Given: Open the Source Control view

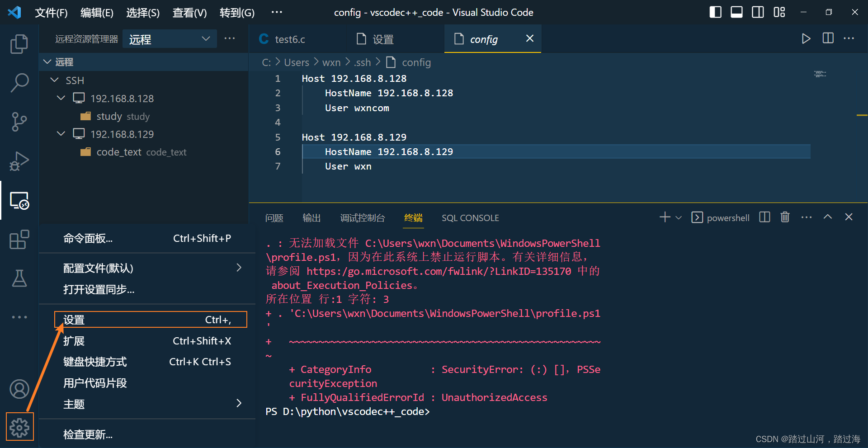Looking at the screenshot, I should click(x=19, y=122).
